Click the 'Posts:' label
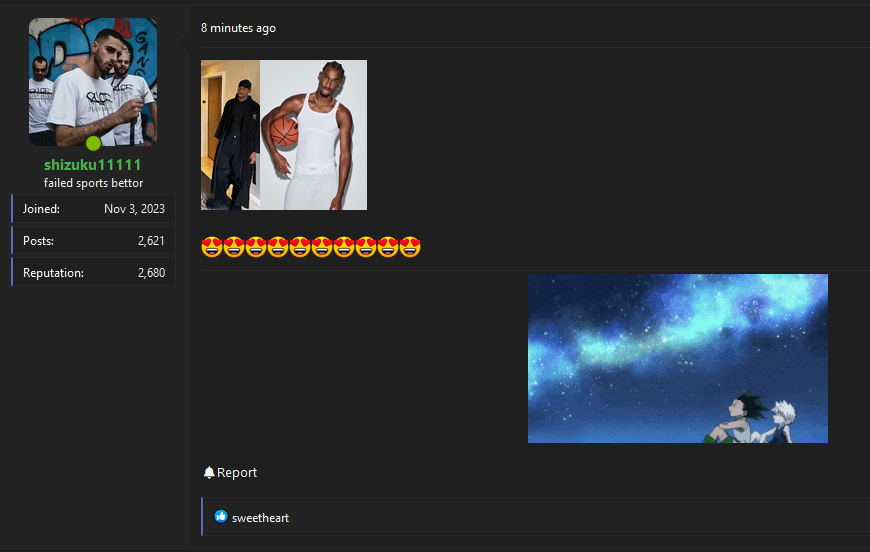This screenshot has height=552, width=870. pos(38,241)
